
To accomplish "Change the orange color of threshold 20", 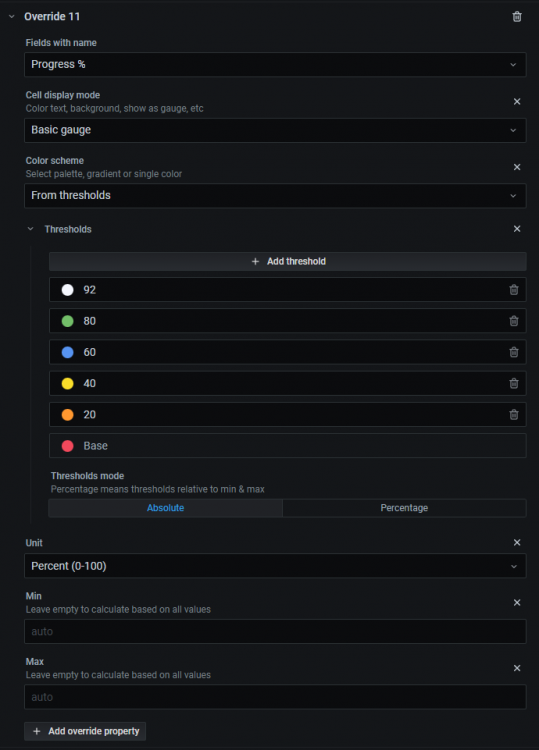I will tap(67, 415).
